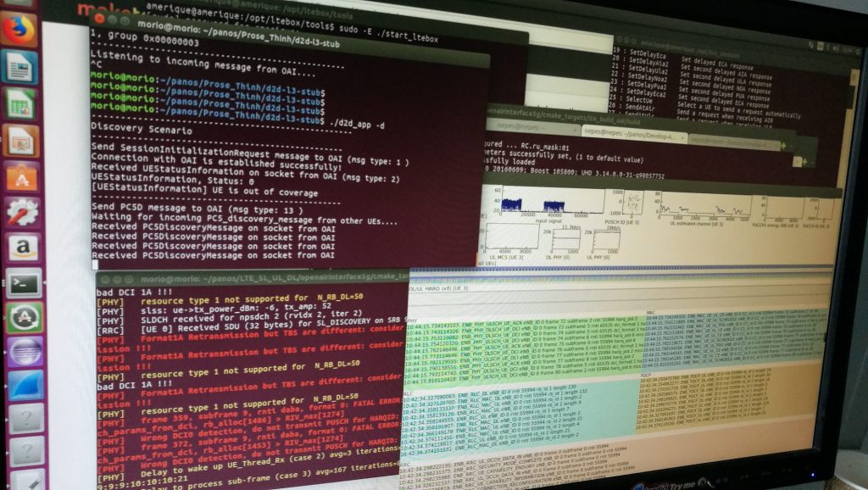Click 'Listening to incoming message from OAI' line

click(x=203, y=65)
